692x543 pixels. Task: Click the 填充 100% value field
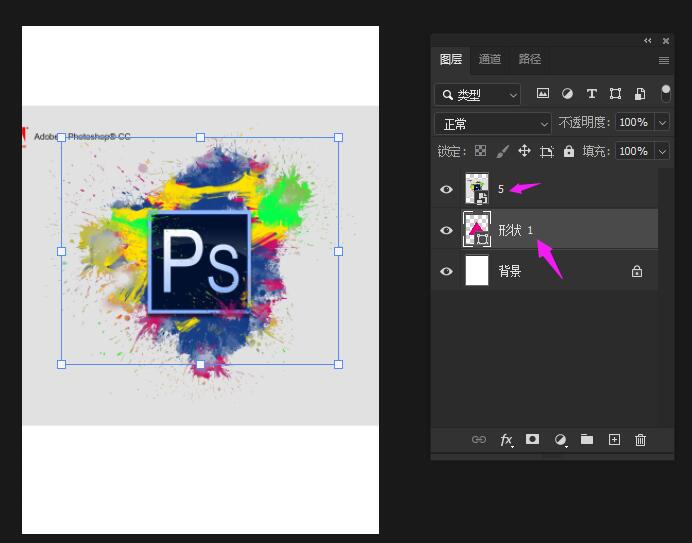[634, 151]
